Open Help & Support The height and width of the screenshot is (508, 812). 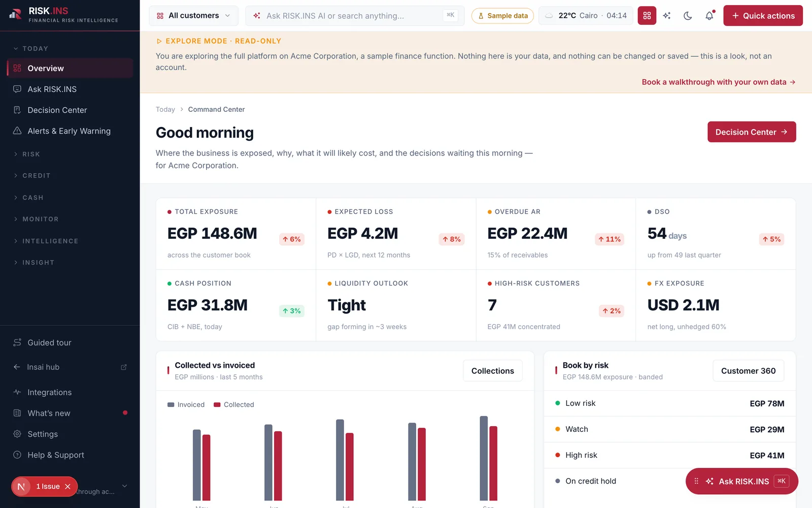click(70, 455)
